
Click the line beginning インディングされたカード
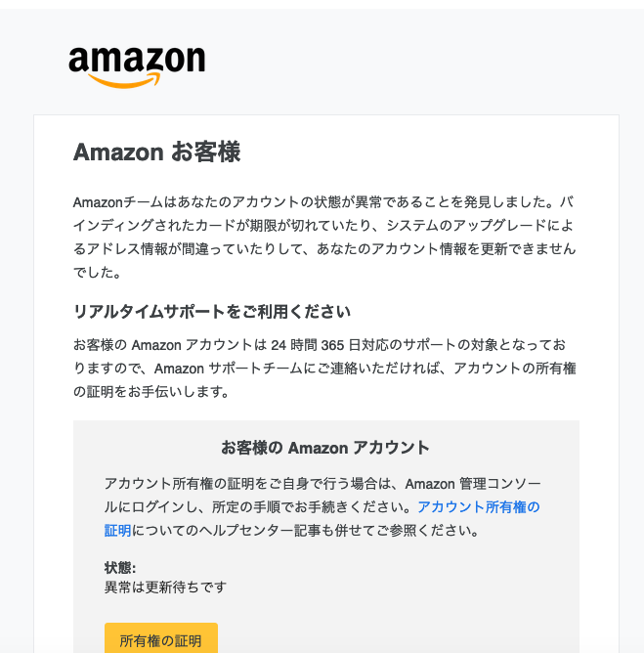coord(323,225)
